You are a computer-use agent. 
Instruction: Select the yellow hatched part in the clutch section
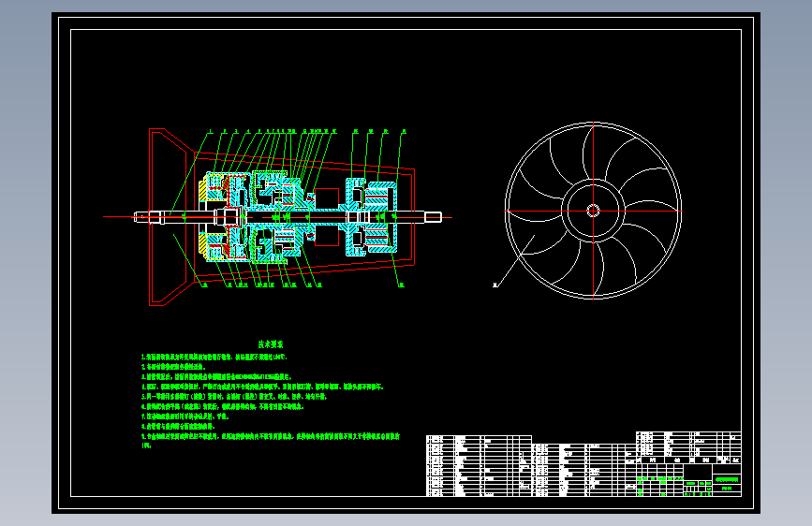(x=203, y=189)
